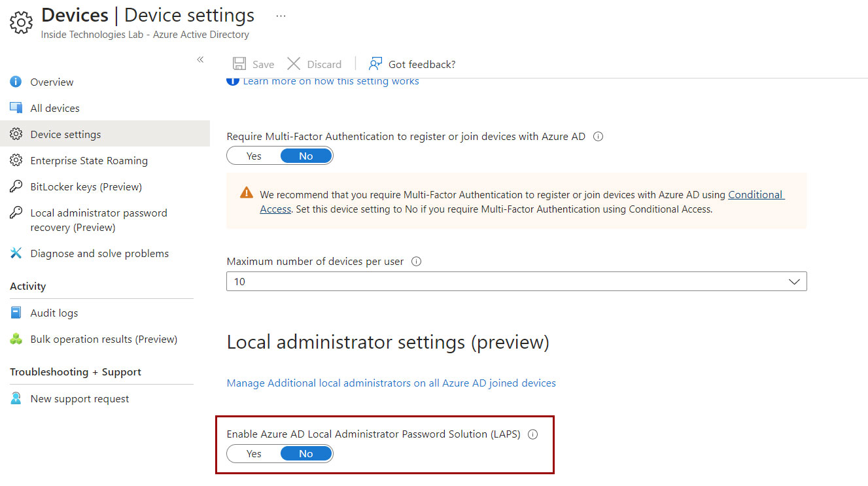Open the Conditional Access link in the warning
This screenshot has height=486, width=868.
[755, 194]
